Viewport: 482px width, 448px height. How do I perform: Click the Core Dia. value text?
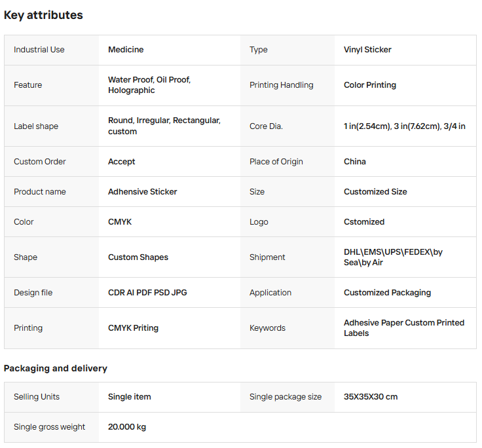(405, 126)
